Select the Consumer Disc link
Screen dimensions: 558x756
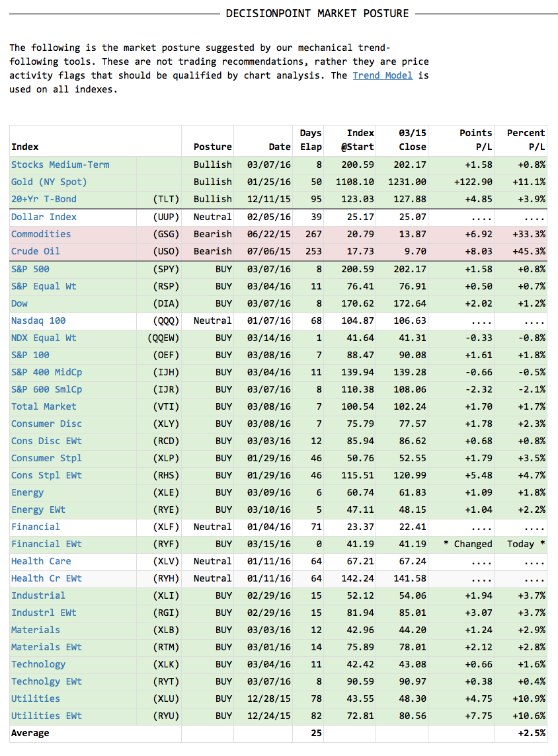coord(47,424)
